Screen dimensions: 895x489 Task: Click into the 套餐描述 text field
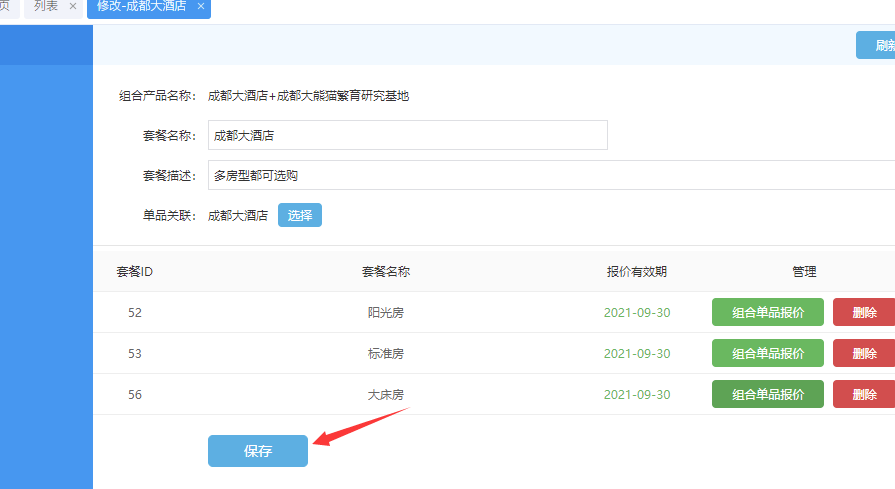[x=550, y=175]
